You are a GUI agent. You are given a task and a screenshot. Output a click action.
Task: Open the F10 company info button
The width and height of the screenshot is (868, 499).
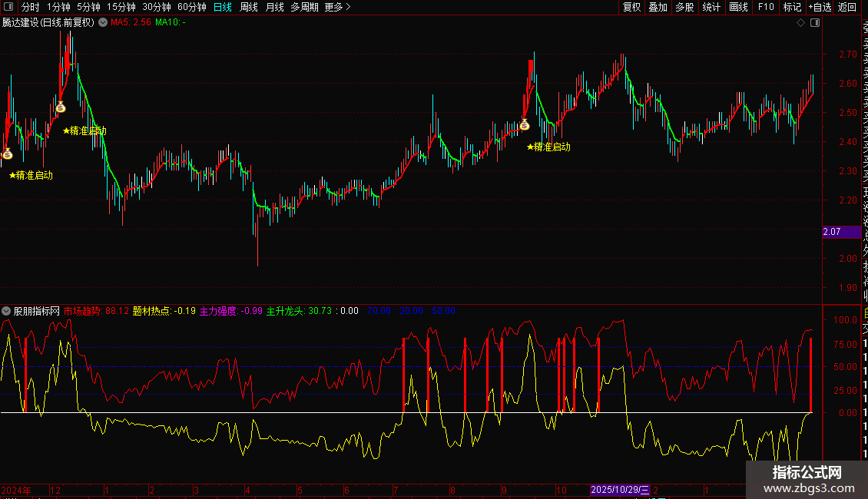tap(766, 7)
